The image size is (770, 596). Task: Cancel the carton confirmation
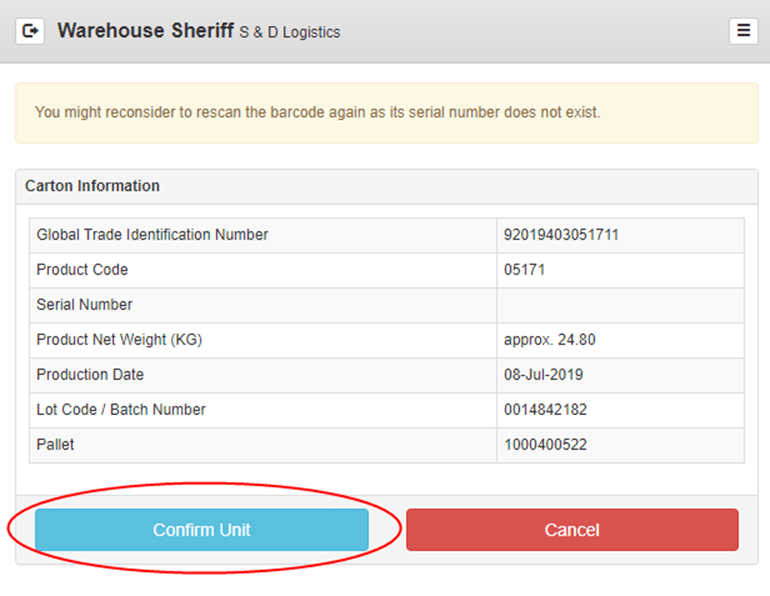[572, 530]
